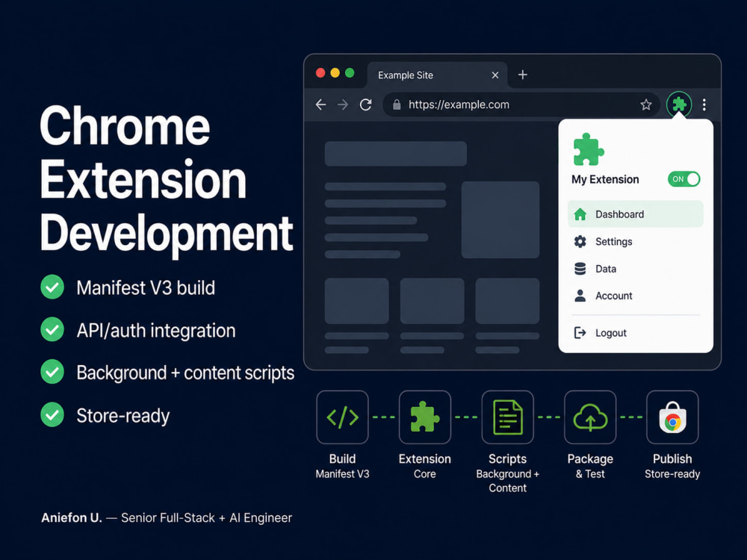
Task: Click the https://example.com address bar
Action: [521, 105]
